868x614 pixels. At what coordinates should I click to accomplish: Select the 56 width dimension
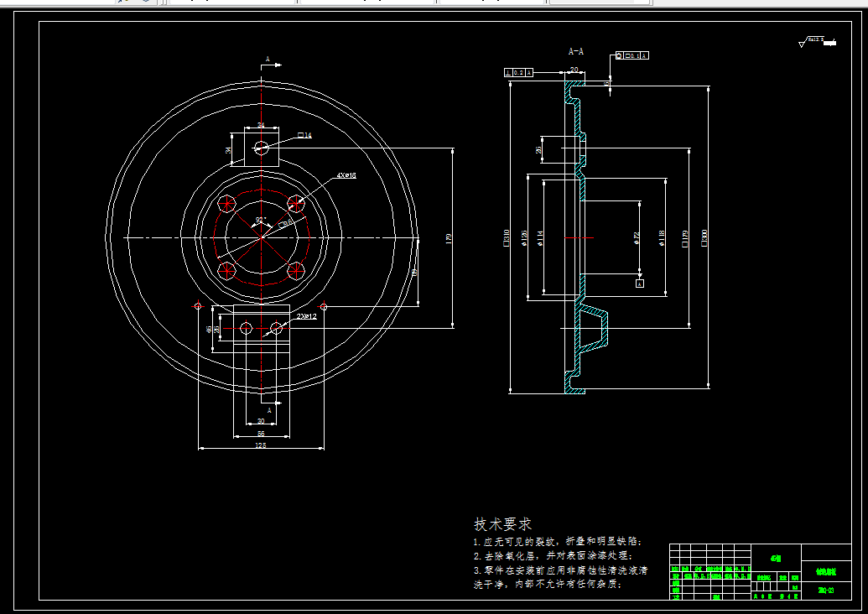pos(261,434)
